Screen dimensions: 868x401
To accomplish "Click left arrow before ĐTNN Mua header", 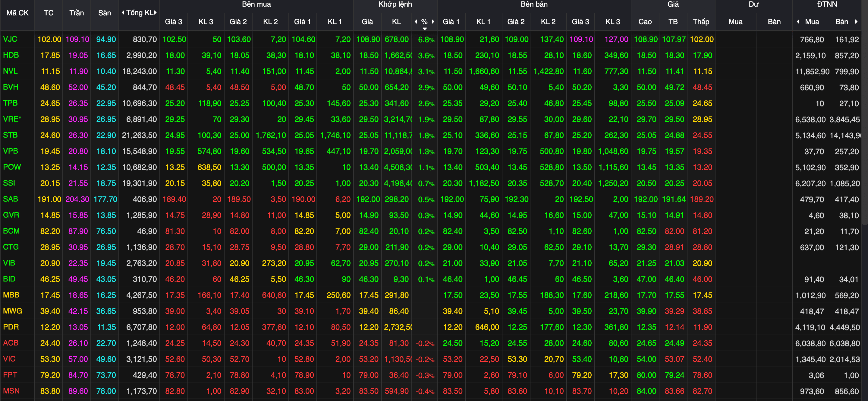I will click(x=798, y=22).
